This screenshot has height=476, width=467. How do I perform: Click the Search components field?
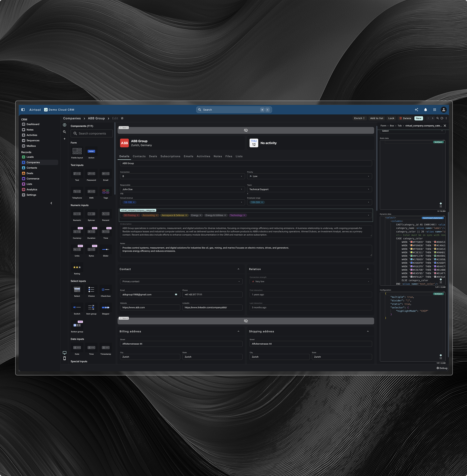coord(92,133)
